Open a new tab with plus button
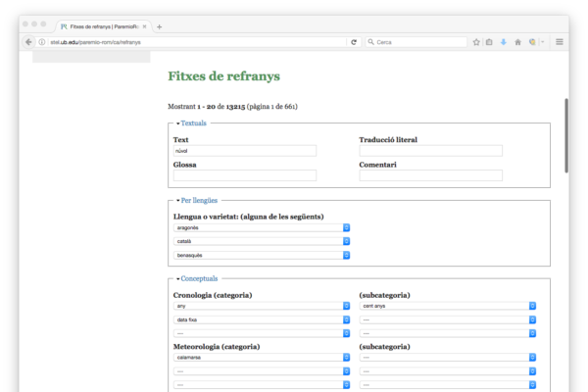 point(160,25)
